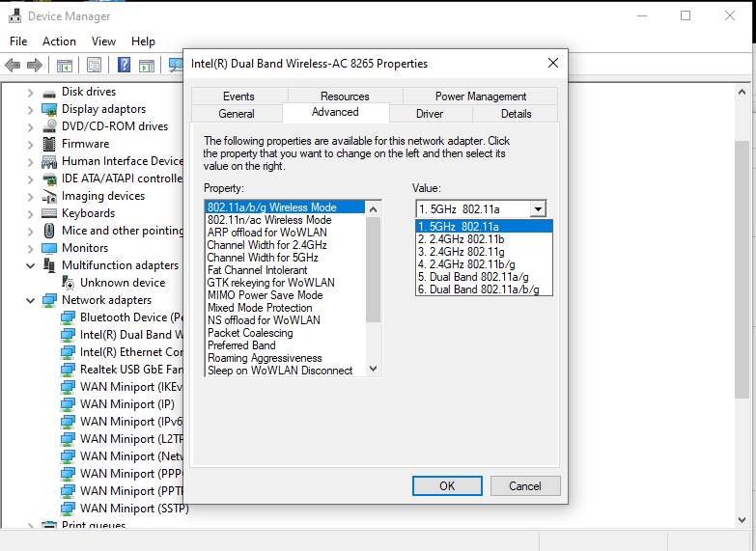Select the 'Channel Width for 5GHz' property

pos(286,258)
